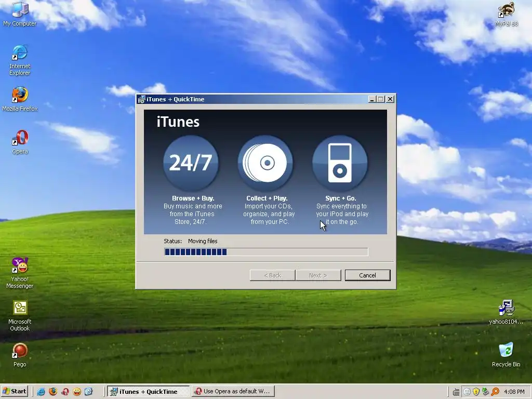Click the disabled Next button
The image size is (532, 399).
tap(318, 275)
